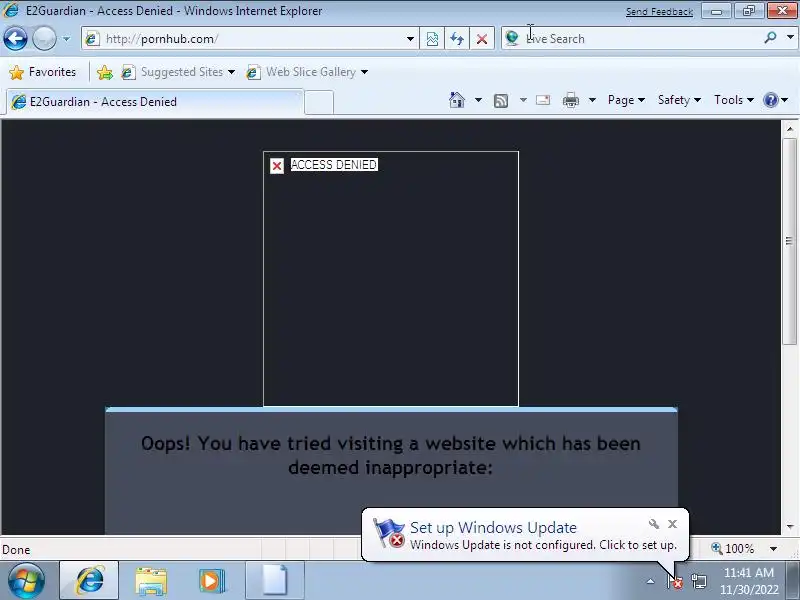Open the Safety menu

(679, 100)
